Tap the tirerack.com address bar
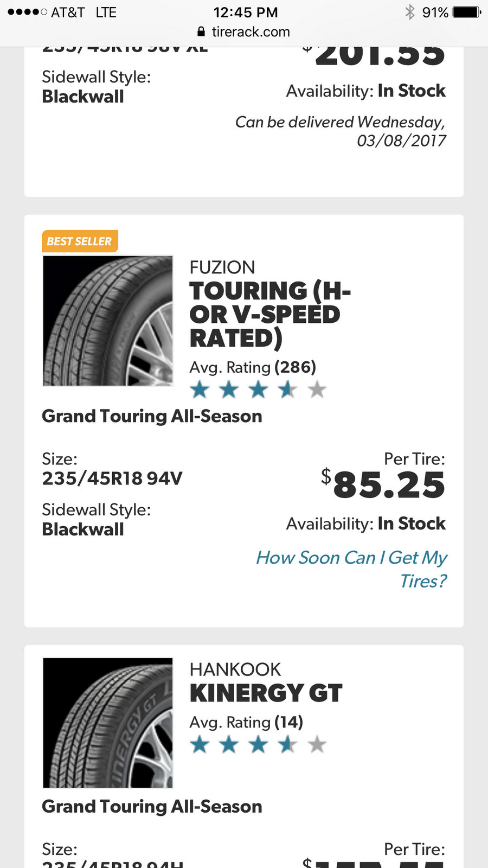Viewport: 488px width, 868px height. click(x=244, y=31)
